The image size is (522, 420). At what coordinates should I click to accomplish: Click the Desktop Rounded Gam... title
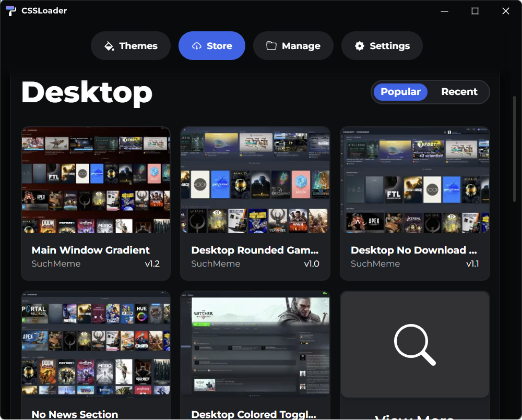(x=255, y=250)
